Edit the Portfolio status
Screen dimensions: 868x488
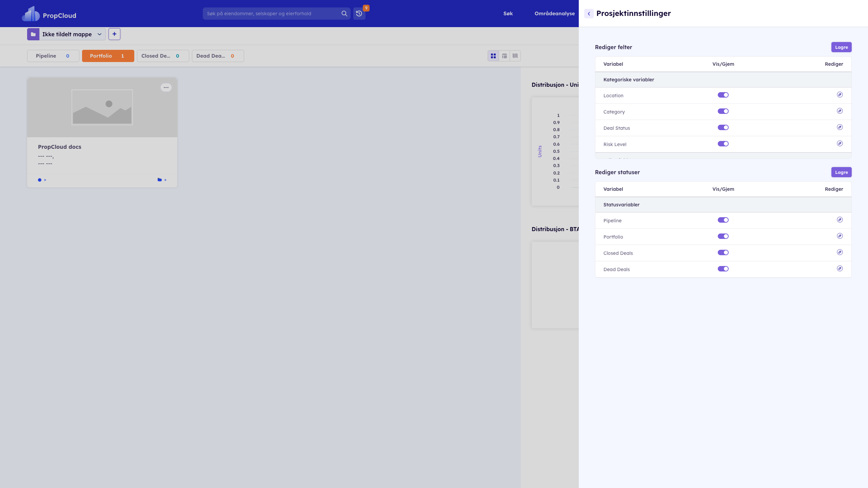point(840,236)
